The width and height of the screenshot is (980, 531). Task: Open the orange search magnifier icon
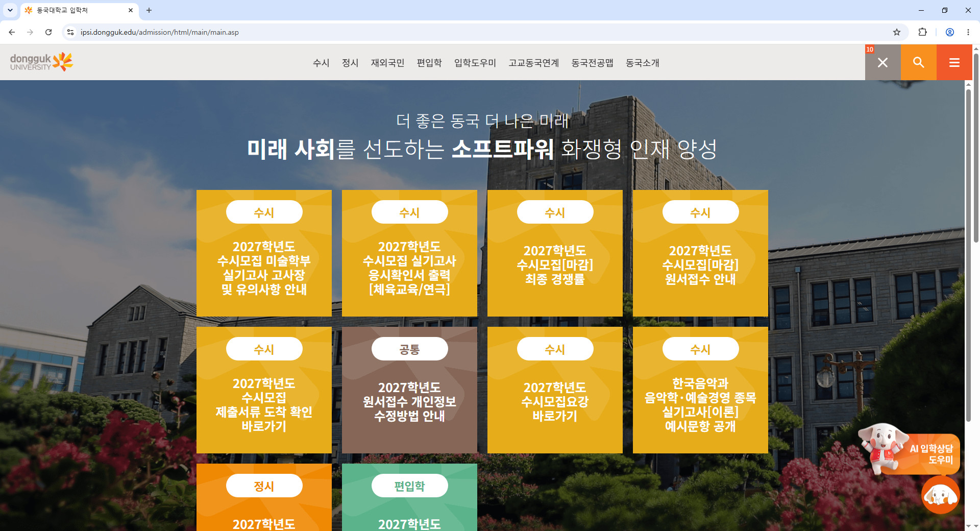tap(918, 62)
